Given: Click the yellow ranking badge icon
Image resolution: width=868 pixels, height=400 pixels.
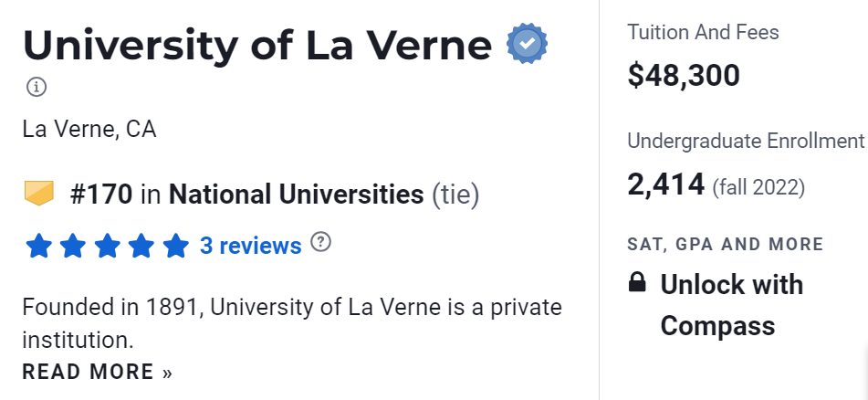Looking at the screenshot, I should coord(40,194).
